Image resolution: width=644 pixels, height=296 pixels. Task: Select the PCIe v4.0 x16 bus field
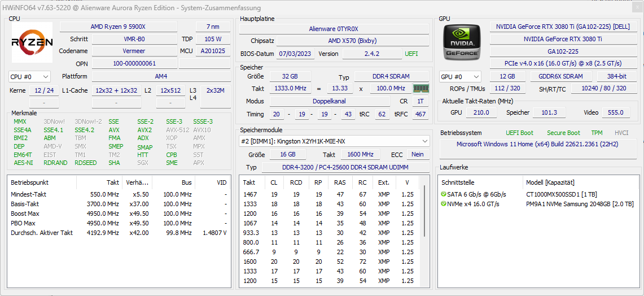point(563,63)
